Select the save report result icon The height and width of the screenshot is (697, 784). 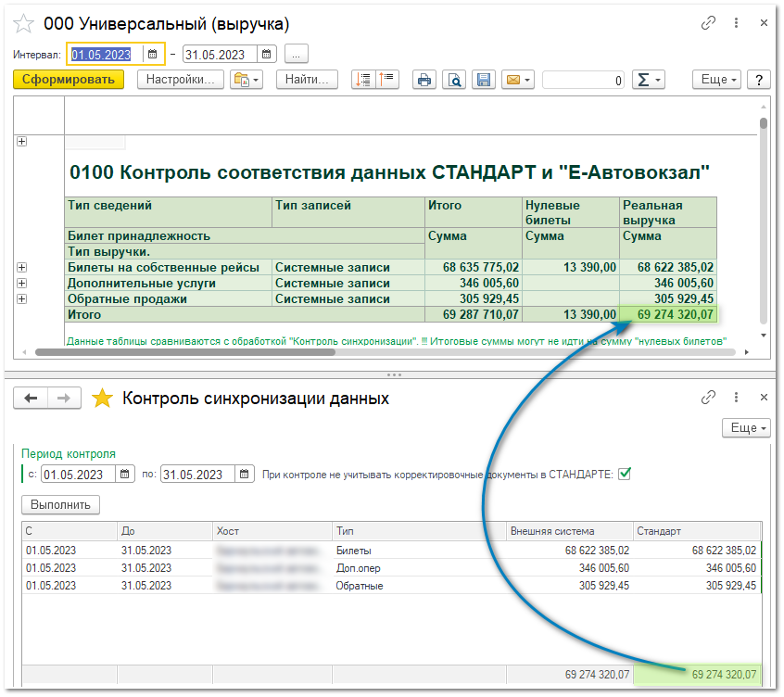pos(483,80)
